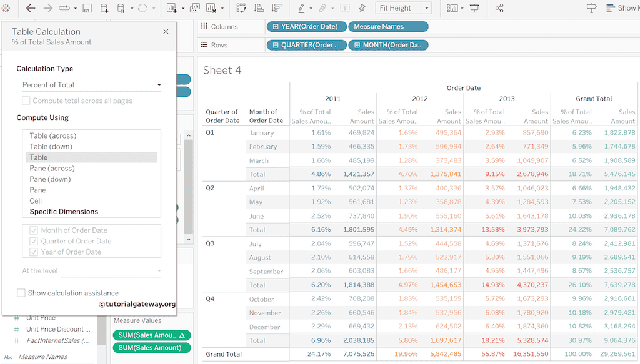Swap rows and columns icon
The image size is (640, 364).
(x=241, y=8)
